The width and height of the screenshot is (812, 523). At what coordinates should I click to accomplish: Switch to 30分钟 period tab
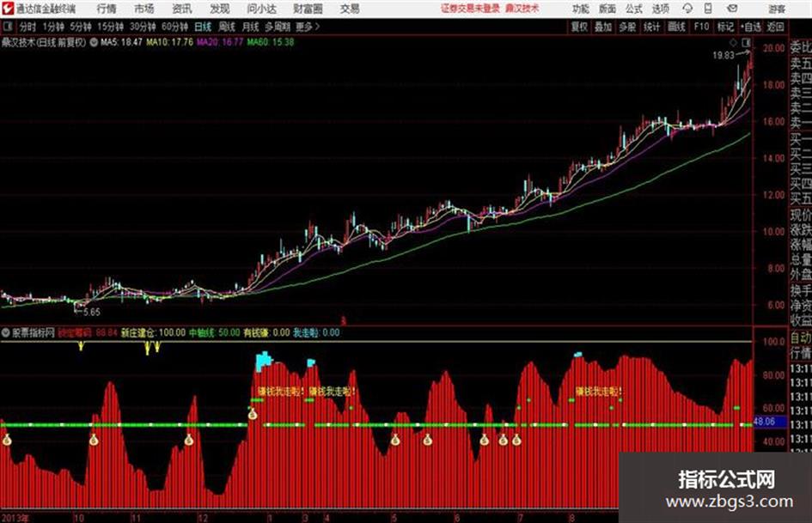point(143,27)
